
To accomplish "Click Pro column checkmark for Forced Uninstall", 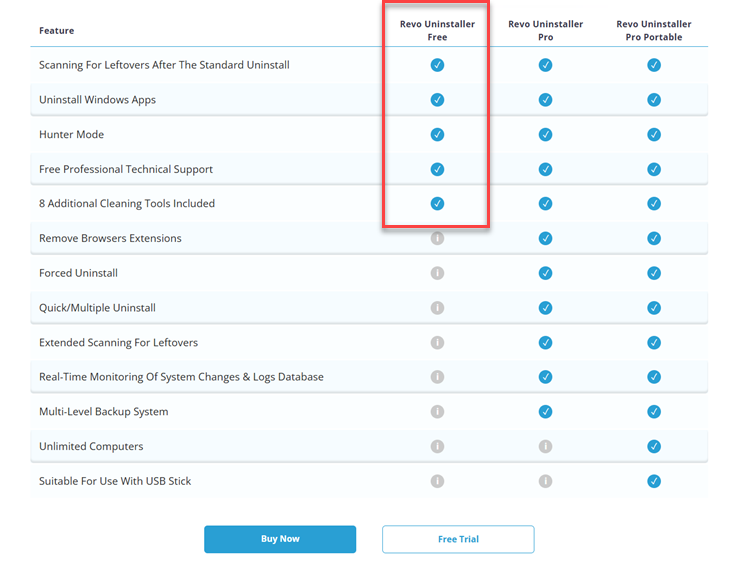I will (545, 273).
